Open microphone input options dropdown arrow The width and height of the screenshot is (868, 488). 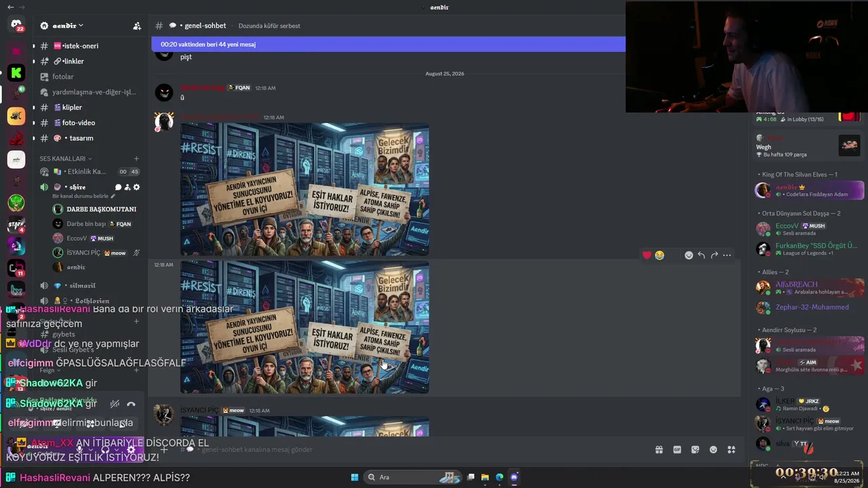pyautogui.click(x=92, y=449)
